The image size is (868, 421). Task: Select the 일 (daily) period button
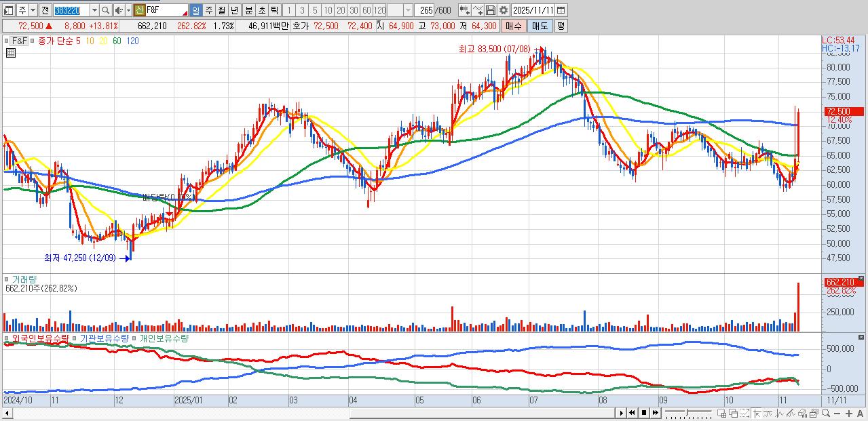(195, 10)
